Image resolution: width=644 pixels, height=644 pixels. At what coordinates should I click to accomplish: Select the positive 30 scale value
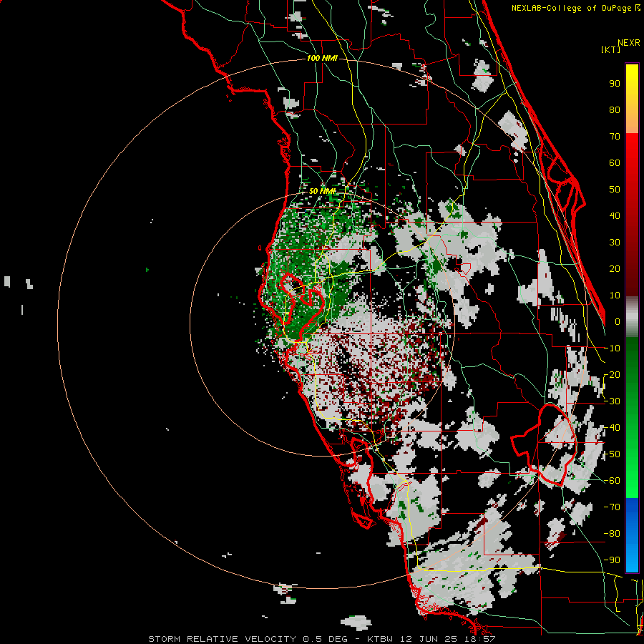pos(615,243)
